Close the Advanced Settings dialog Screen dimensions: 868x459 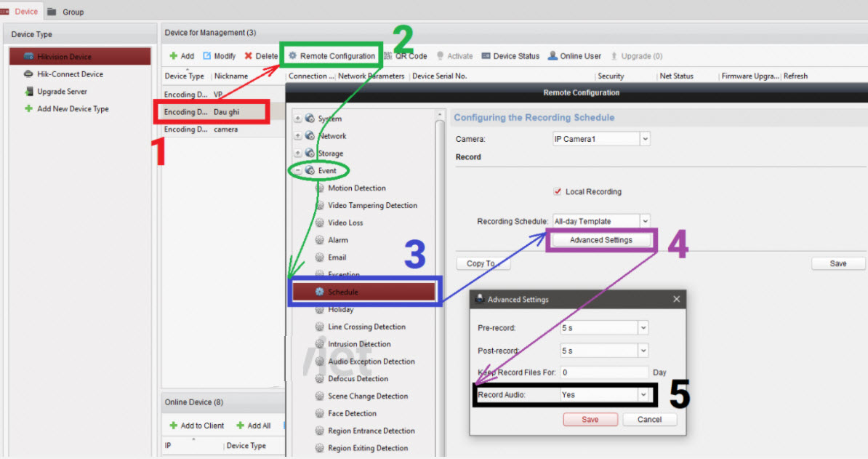pyautogui.click(x=676, y=299)
